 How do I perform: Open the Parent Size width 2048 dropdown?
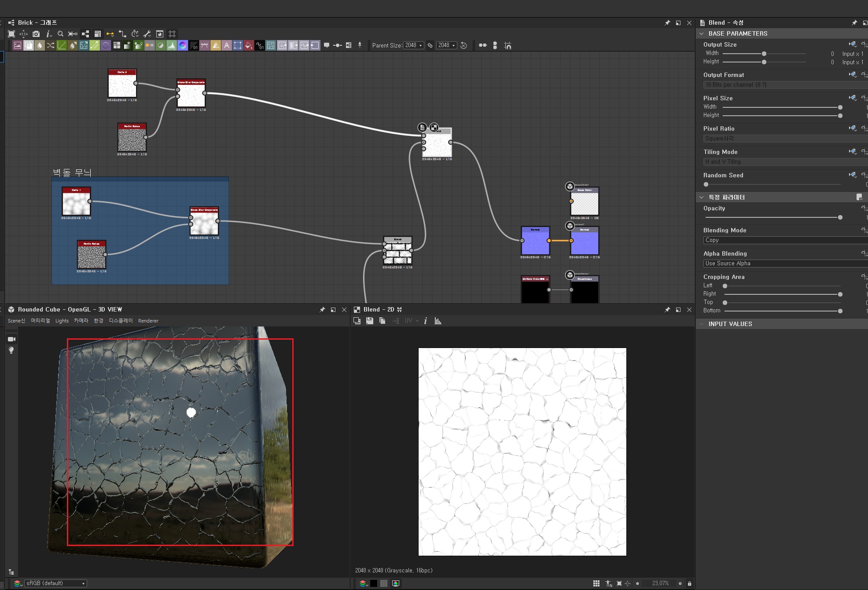click(x=414, y=45)
